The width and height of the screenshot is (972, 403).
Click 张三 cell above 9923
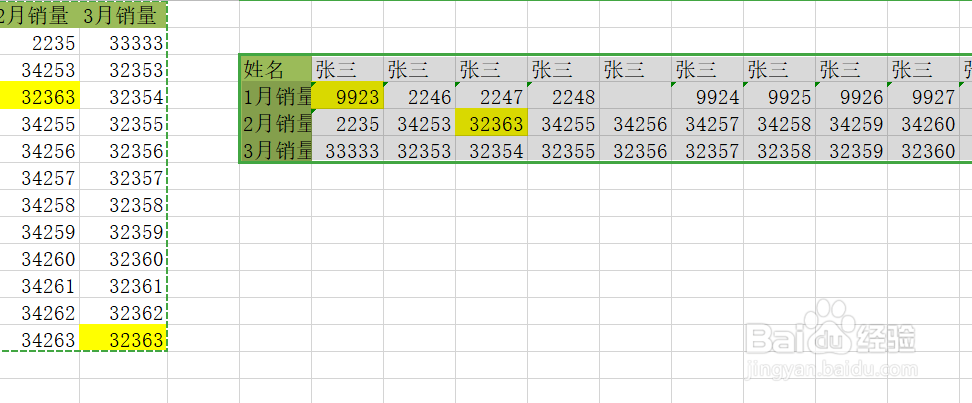(347, 69)
